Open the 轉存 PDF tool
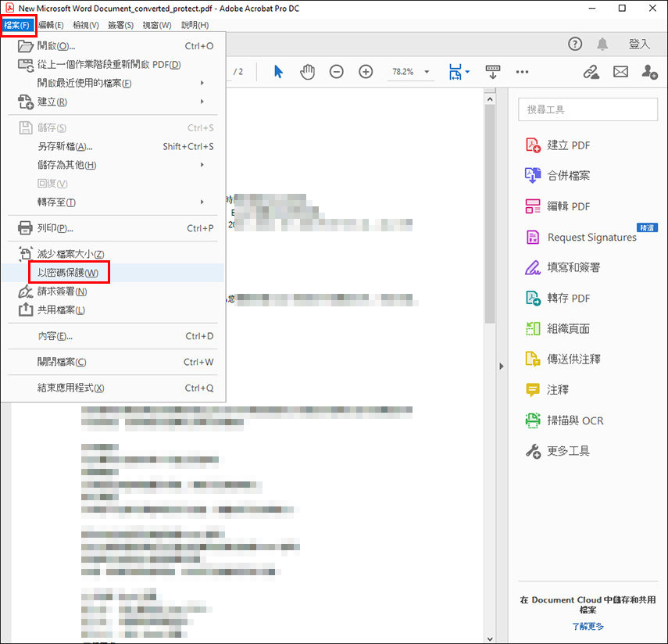This screenshot has width=668, height=644. (559, 298)
